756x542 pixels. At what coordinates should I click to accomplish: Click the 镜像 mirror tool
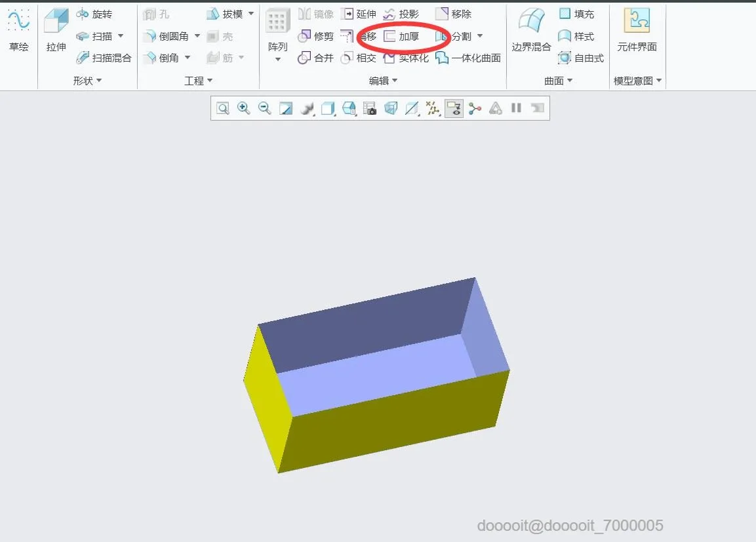(316, 14)
